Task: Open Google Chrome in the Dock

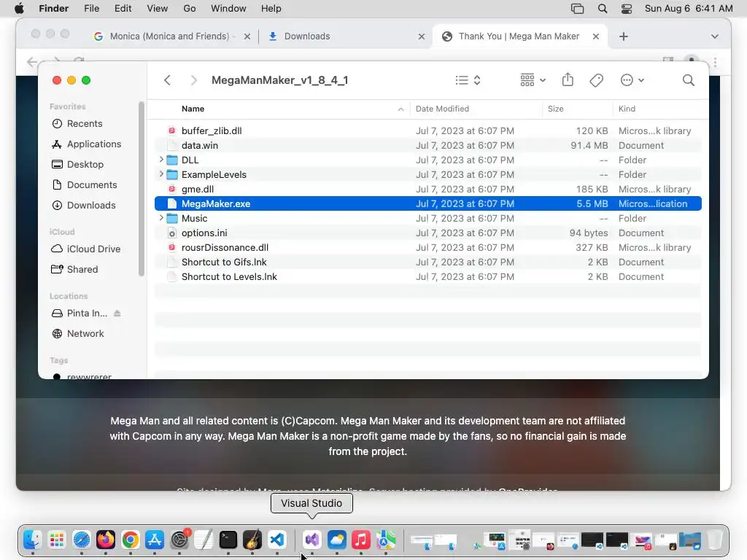Action: (130, 540)
